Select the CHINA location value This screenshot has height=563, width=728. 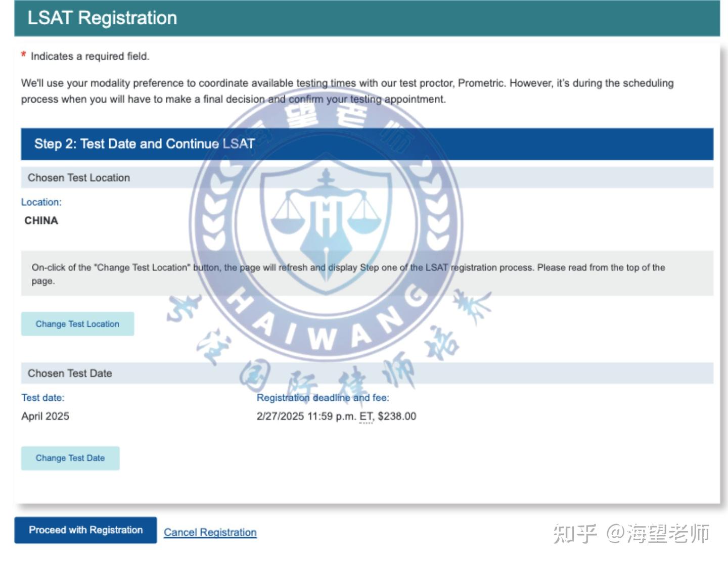[x=41, y=221]
